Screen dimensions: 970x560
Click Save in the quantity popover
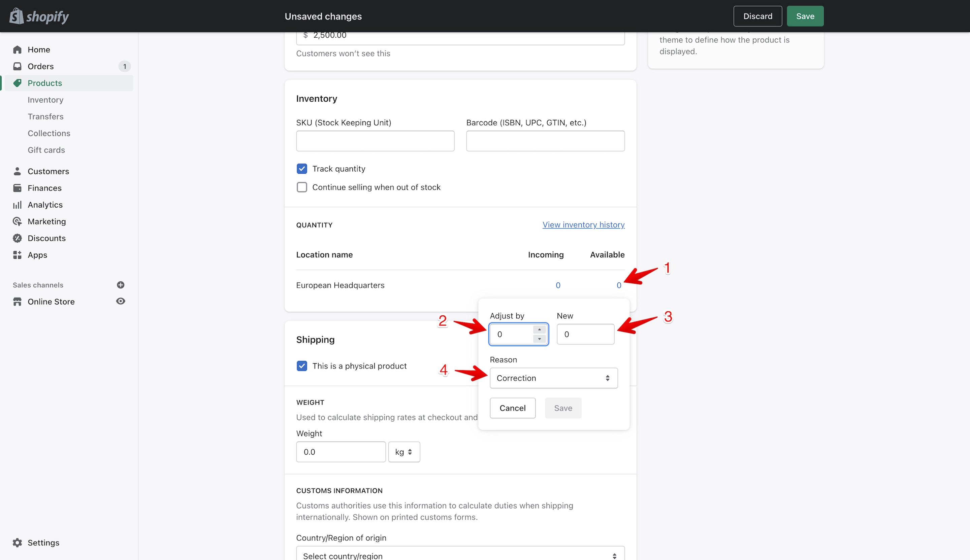pos(563,408)
